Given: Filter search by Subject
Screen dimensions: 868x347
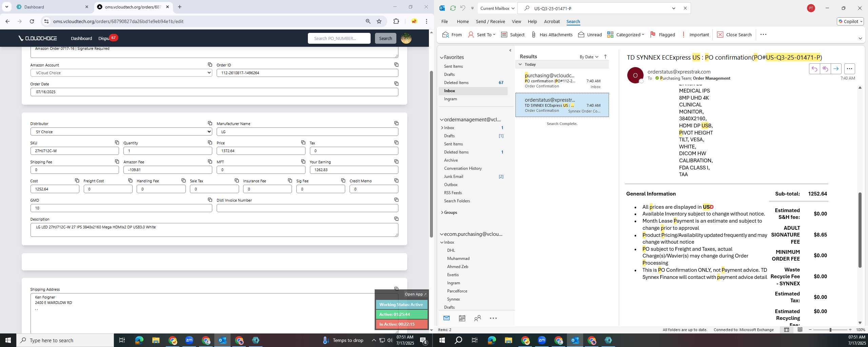Looking at the screenshot, I should click(x=513, y=35).
